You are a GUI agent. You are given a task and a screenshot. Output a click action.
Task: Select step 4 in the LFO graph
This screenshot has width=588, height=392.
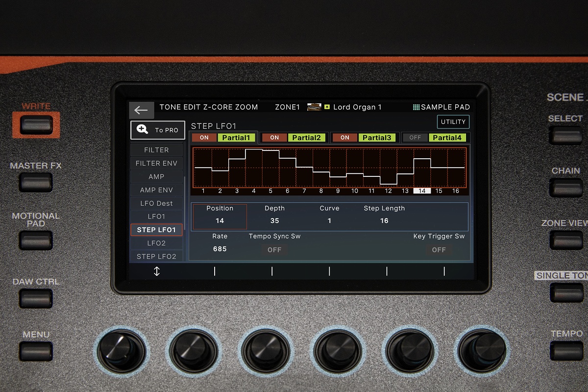pyautogui.click(x=254, y=191)
